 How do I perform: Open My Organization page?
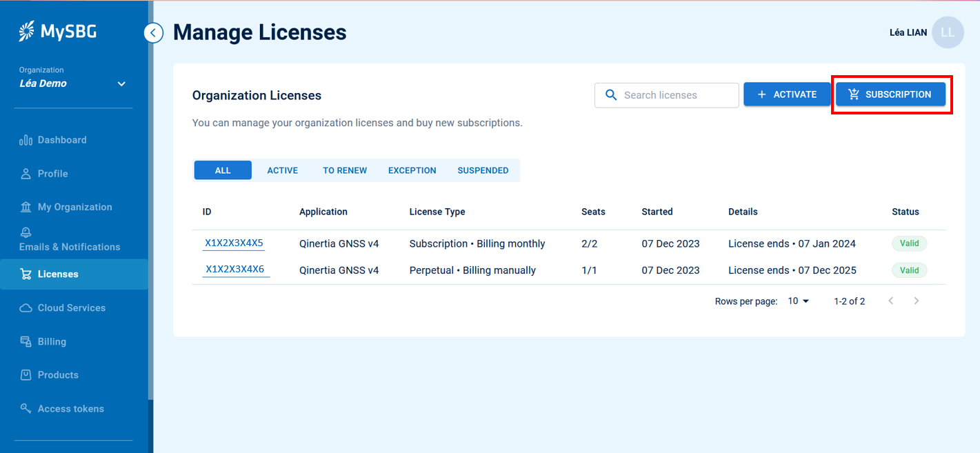pos(74,207)
